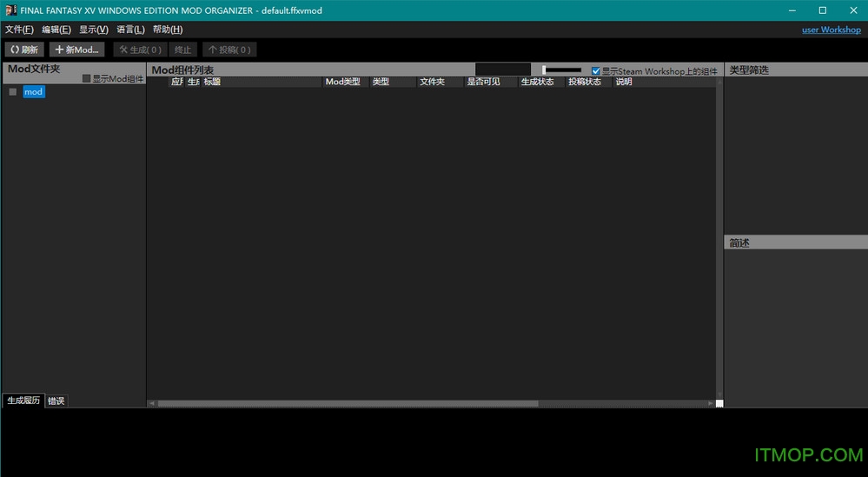This screenshot has height=477, width=868.
Task: Click the 生成(0) build button
Action: tap(140, 50)
